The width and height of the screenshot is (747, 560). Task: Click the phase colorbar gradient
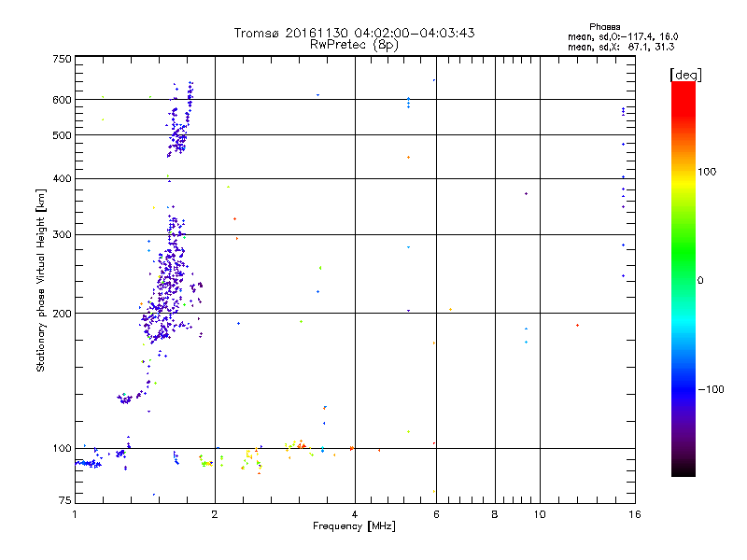684,278
